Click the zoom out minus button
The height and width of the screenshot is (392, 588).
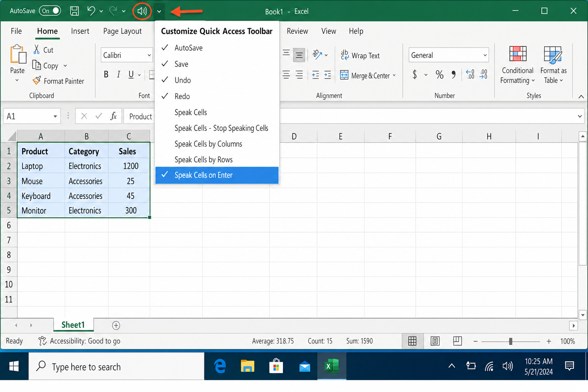tap(475, 341)
